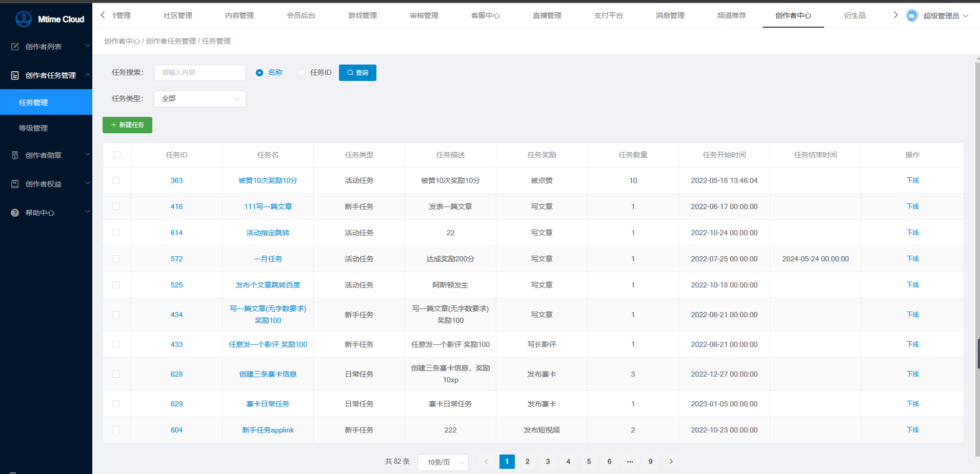Click the 创作者任务管理 document icon
The width and height of the screenshot is (980, 474).
pos(15,75)
